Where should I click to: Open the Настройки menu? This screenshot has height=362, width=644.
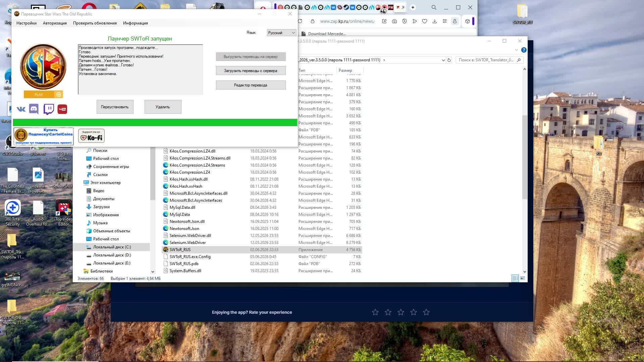[26, 23]
